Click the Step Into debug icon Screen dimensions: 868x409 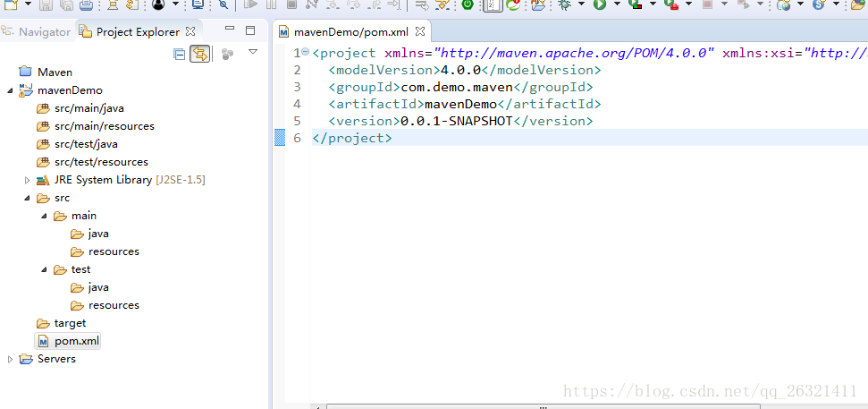pyautogui.click(x=333, y=4)
